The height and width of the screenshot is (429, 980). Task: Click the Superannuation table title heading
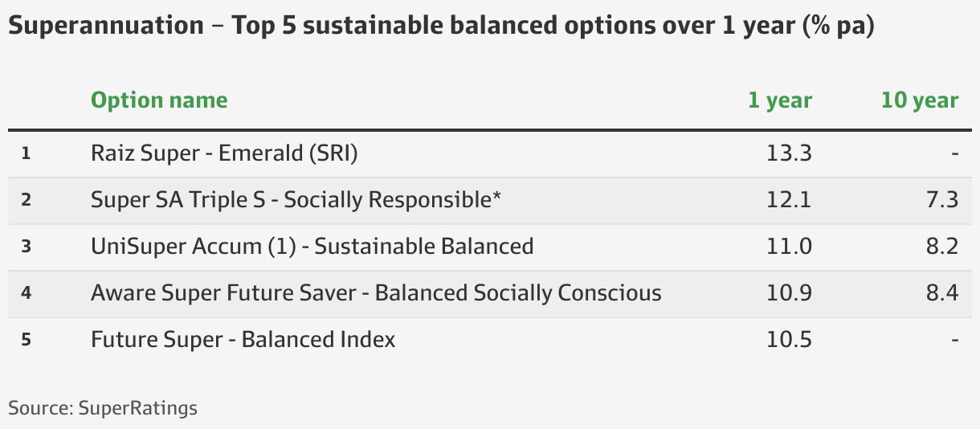pyautogui.click(x=441, y=26)
